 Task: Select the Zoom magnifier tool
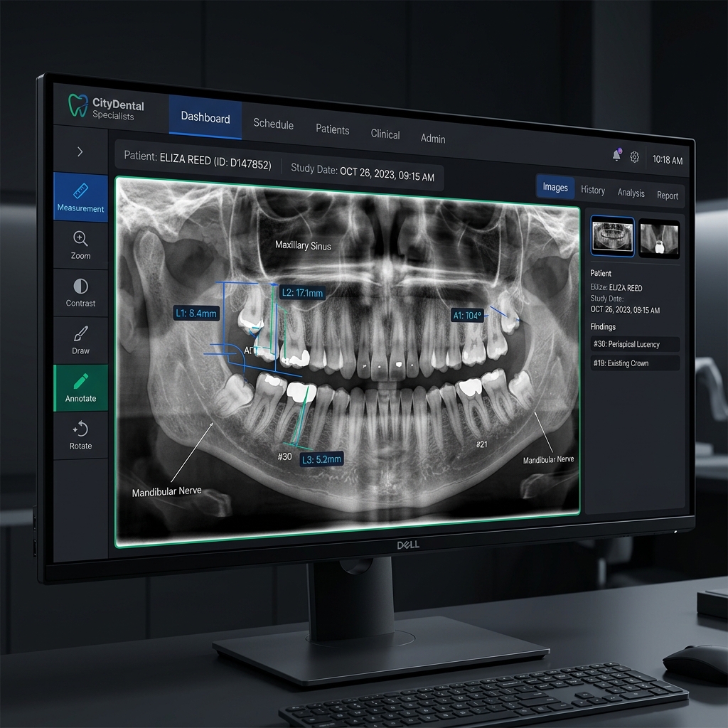click(x=81, y=245)
